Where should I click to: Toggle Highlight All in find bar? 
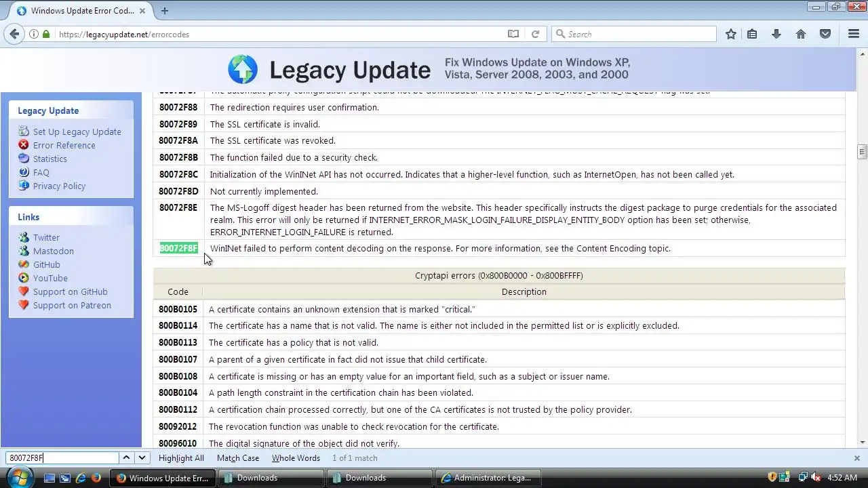[181, 458]
